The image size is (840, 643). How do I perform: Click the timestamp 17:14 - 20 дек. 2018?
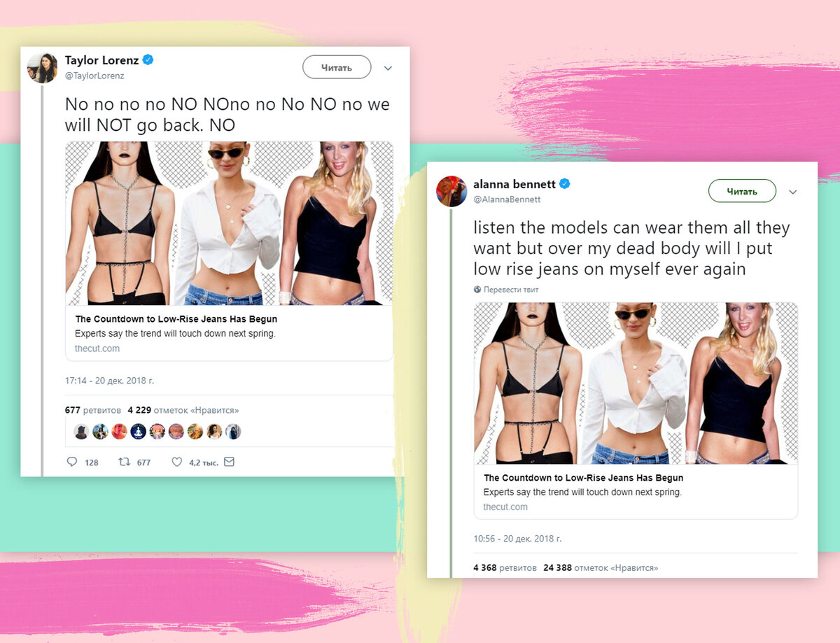coord(109,381)
